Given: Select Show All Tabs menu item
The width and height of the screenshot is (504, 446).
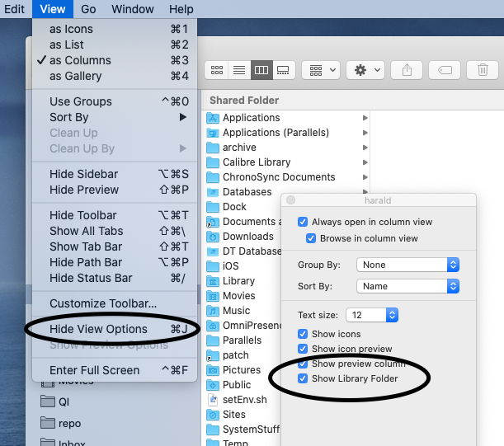Looking at the screenshot, I should (x=115, y=231).
